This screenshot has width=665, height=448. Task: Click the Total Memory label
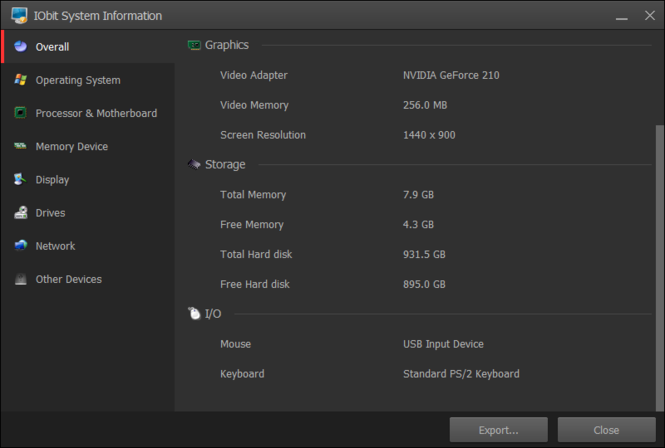253,195
